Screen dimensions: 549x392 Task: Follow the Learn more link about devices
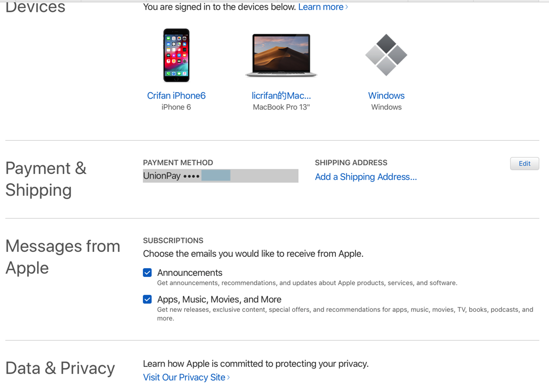[x=321, y=7]
